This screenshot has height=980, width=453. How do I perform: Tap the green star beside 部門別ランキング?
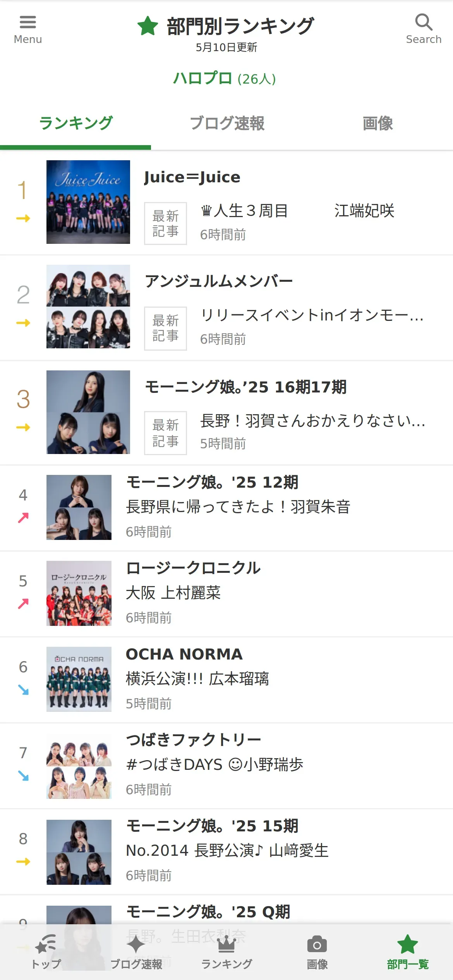(148, 26)
